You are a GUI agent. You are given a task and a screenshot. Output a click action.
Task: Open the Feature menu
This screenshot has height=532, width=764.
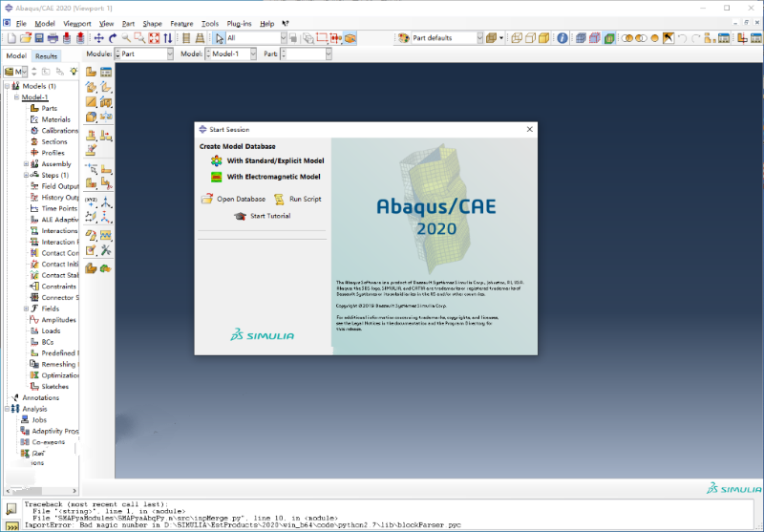181,23
